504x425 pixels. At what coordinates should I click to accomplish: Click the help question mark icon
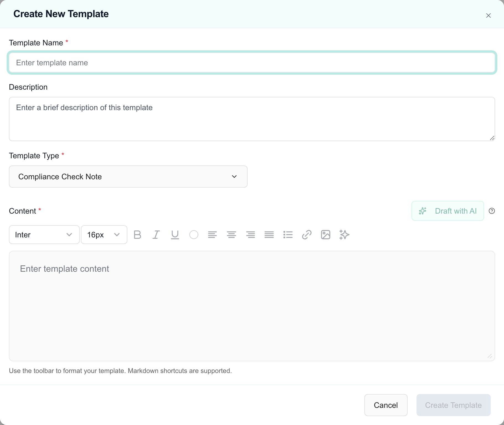tap(492, 211)
